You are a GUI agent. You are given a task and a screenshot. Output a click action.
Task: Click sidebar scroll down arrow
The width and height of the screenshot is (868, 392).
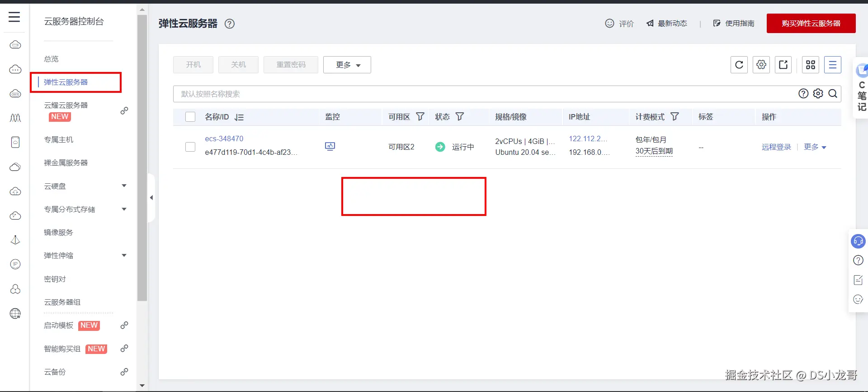142,386
